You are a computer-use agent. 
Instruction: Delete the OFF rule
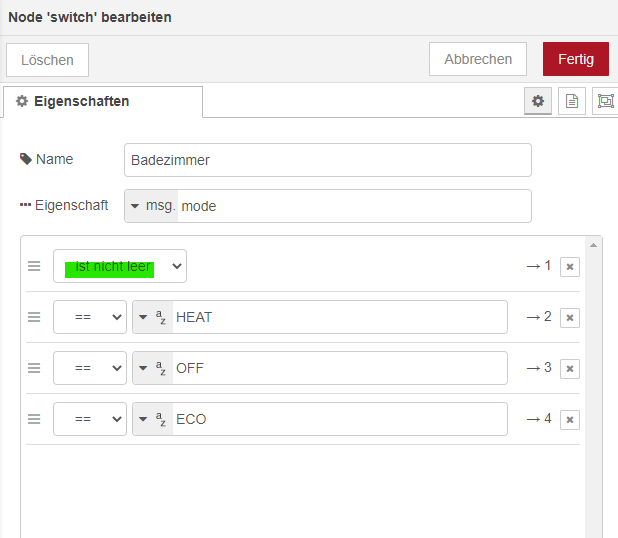pyautogui.click(x=569, y=368)
